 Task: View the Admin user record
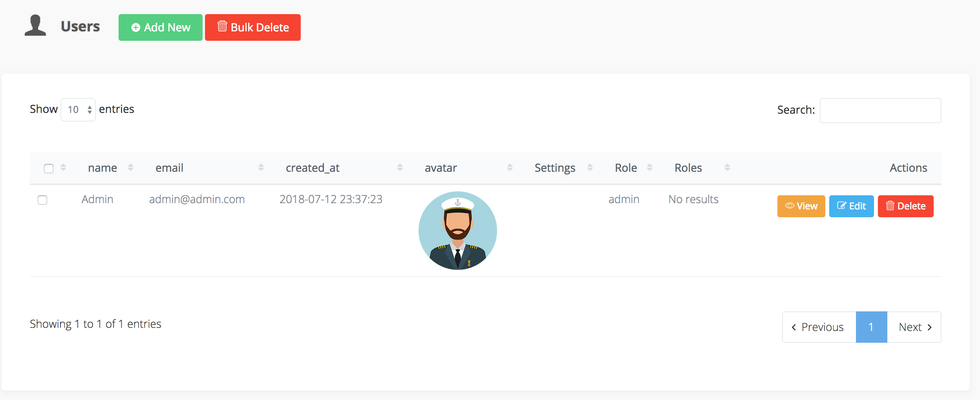tap(801, 206)
